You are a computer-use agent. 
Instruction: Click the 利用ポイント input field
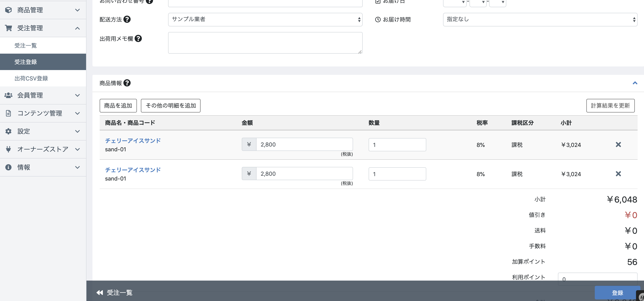tap(598, 279)
